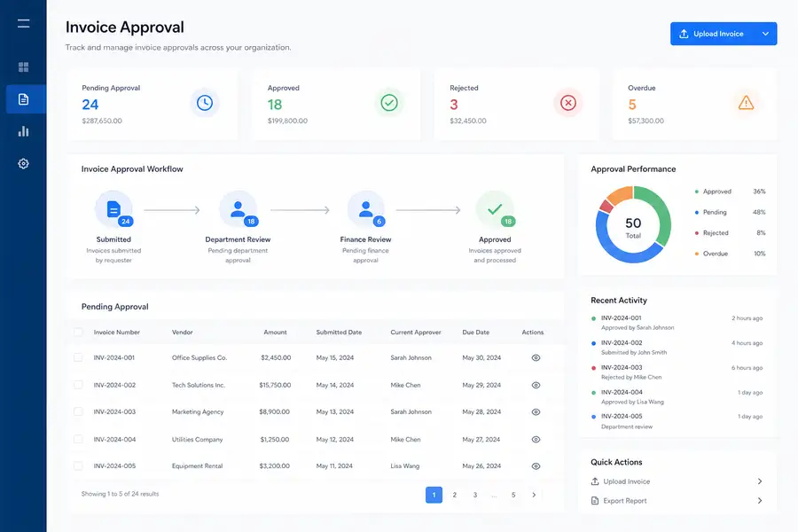Toggle the select-all checkbox in table header
798x532 pixels.
pos(78,332)
